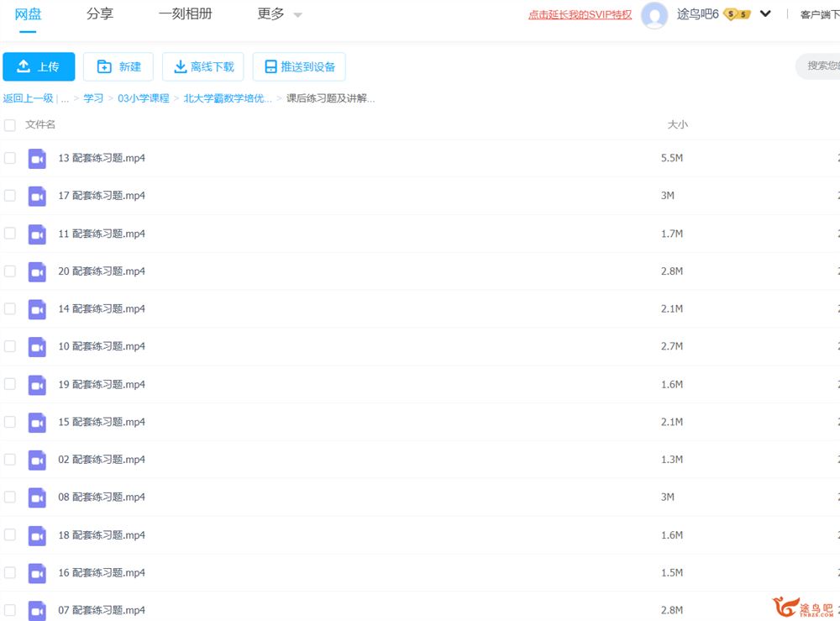This screenshot has width=840, height=621.
Task: Open file 08 配套练习题.mp4
Action: 102,497
